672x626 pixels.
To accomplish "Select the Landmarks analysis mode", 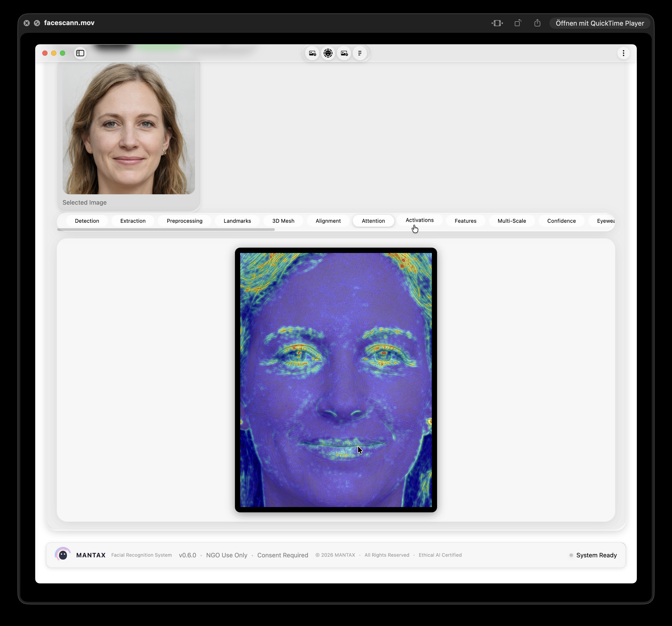I will tap(237, 221).
